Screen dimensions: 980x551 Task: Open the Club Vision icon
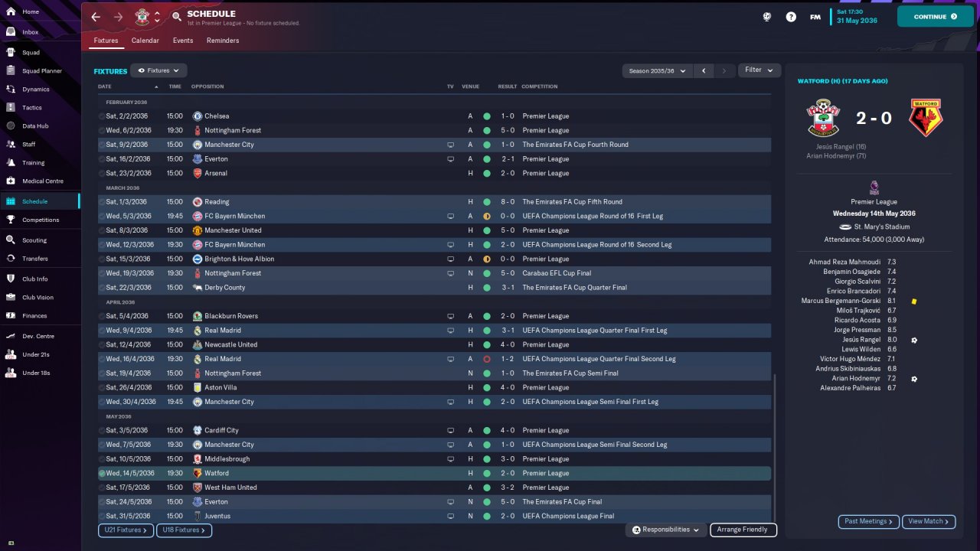[11, 298]
